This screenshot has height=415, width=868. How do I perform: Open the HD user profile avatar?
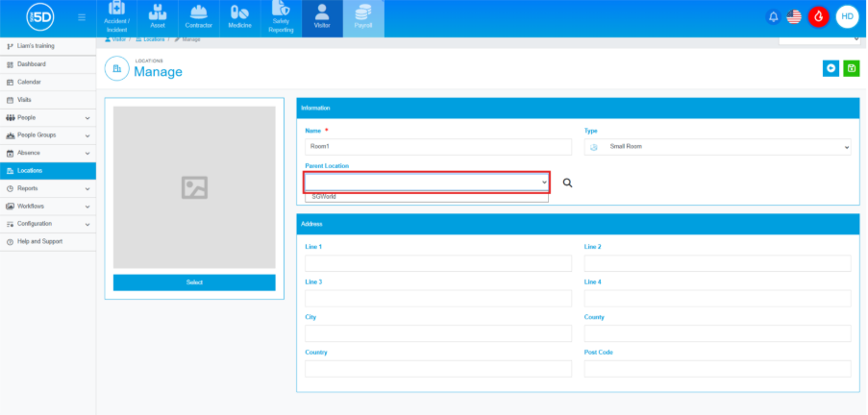tap(847, 16)
